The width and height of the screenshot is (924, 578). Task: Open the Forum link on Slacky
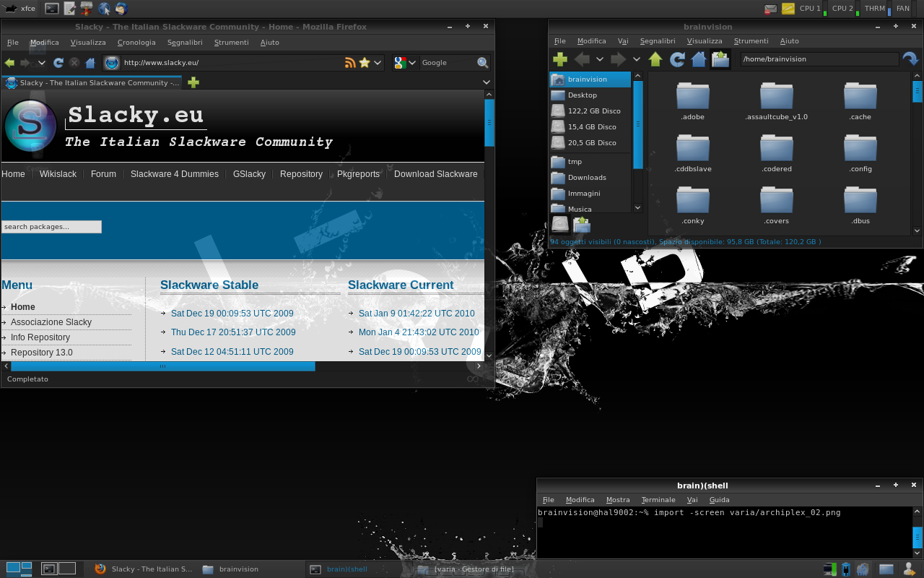103,174
